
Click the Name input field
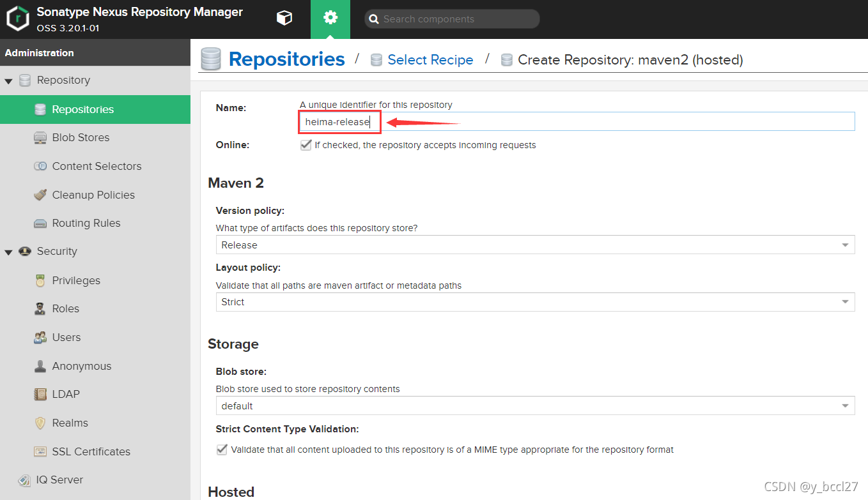coord(577,121)
